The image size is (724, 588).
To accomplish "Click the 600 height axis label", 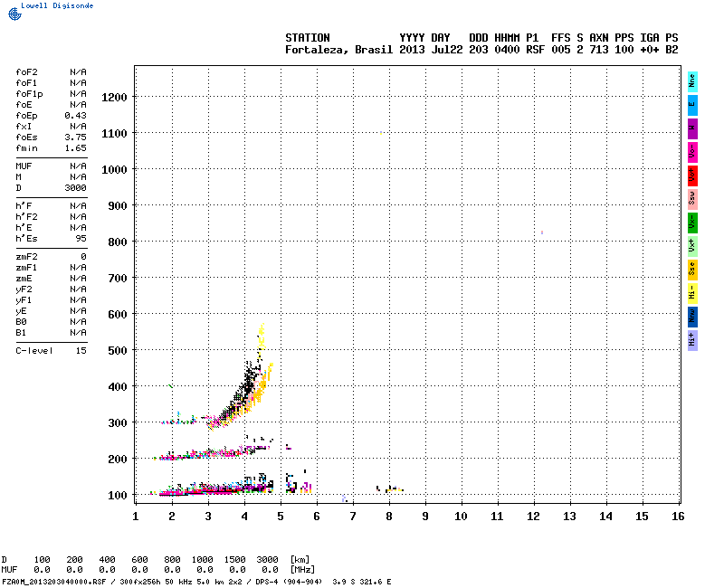I will tap(118, 314).
